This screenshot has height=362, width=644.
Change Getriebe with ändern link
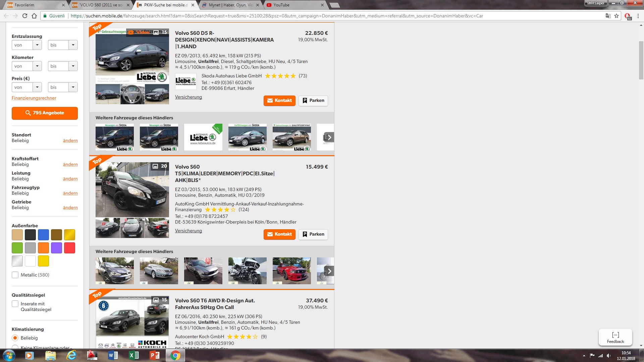coord(70,207)
